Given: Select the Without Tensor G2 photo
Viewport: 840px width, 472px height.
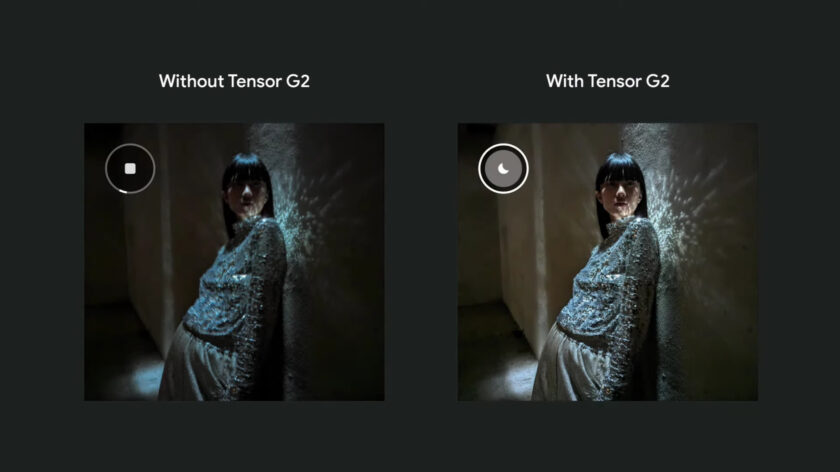Looking at the screenshot, I should pos(234,262).
